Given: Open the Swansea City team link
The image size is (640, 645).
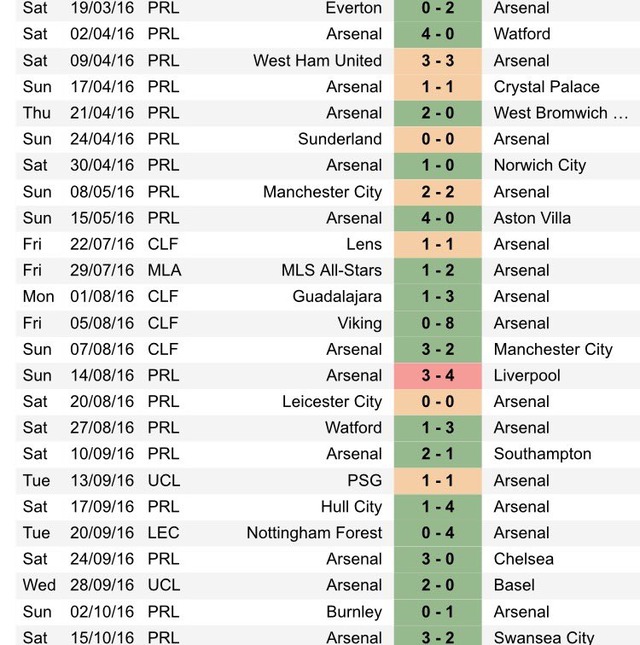Looking at the screenshot, I should click(544, 638).
